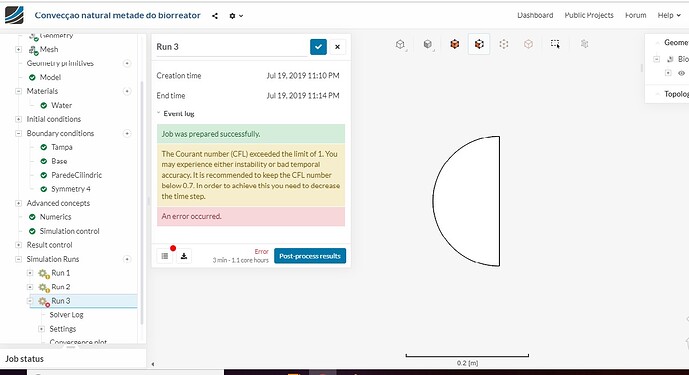The height and width of the screenshot is (375, 689).
Task: Open the run log list icon
Action: [165, 256]
